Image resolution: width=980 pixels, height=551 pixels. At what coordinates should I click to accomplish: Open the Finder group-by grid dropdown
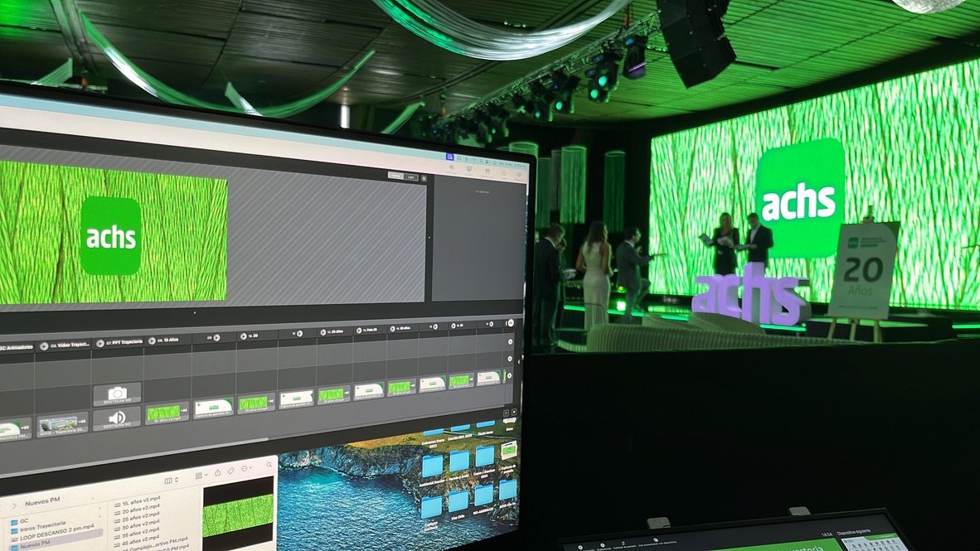point(201,476)
